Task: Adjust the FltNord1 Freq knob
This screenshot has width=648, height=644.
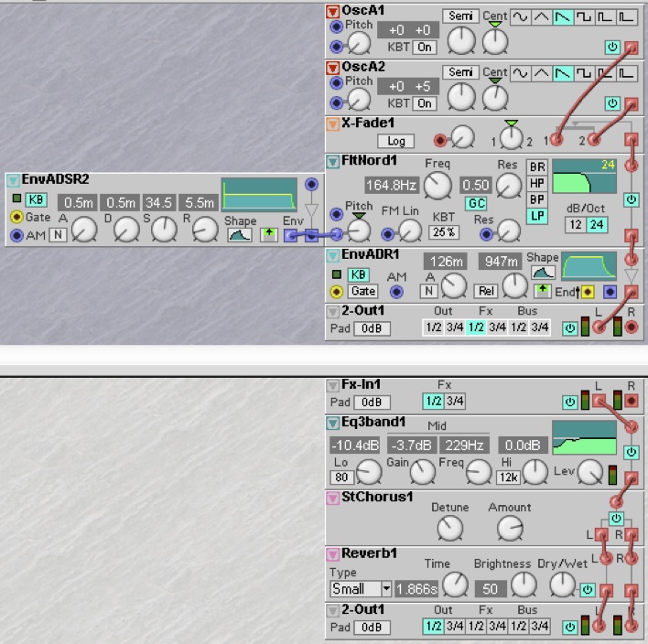Action: [437, 186]
